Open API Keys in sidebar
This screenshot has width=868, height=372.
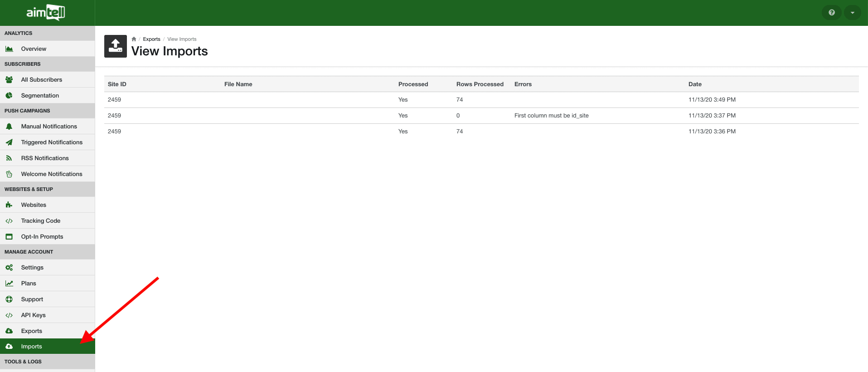[x=33, y=315]
